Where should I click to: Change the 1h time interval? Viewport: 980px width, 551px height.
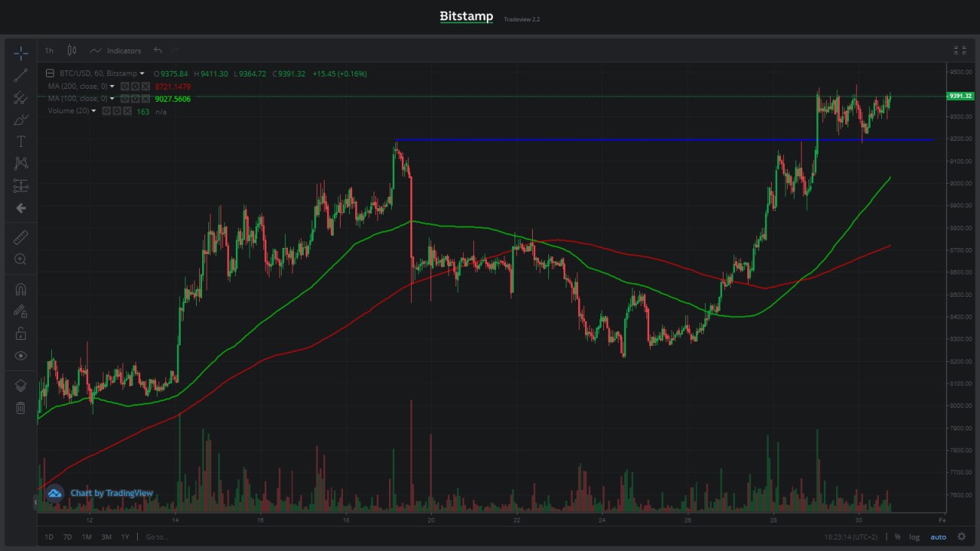49,51
